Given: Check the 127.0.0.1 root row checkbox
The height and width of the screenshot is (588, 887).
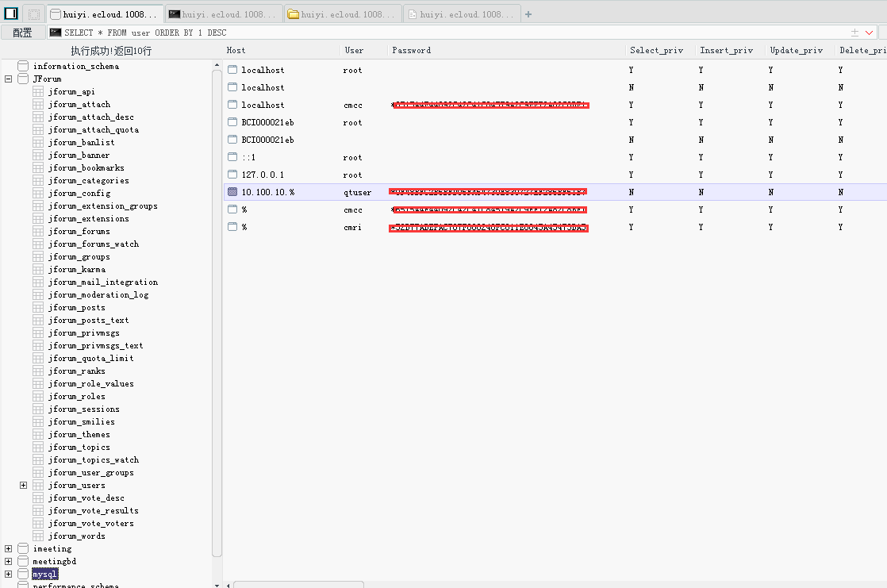Looking at the screenshot, I should 232,175.
